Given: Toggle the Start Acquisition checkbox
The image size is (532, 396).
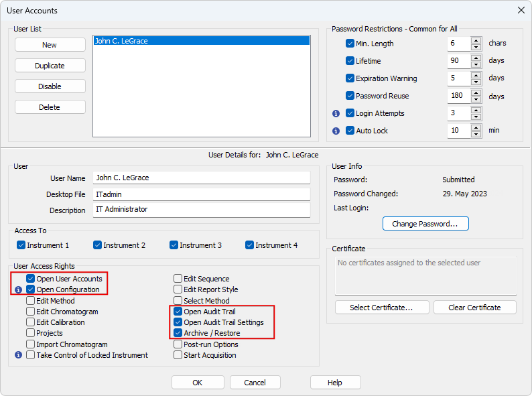Looking at the screenshot, I should pyautogui.click(x=178, y=355).
